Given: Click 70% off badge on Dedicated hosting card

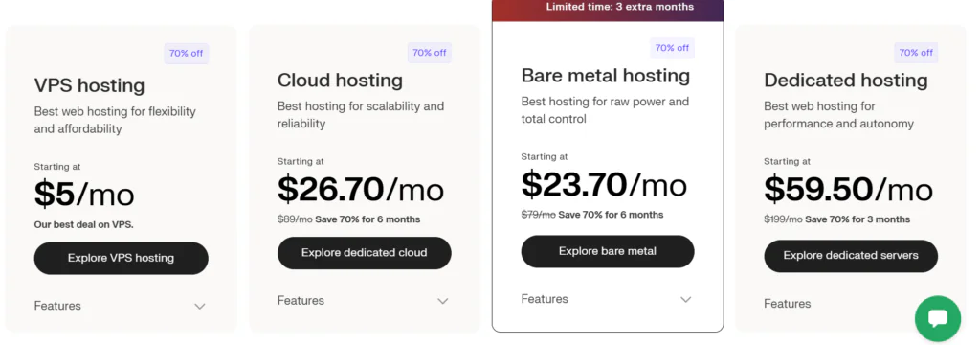Looking at the screenshot, I should pos(916,53).
